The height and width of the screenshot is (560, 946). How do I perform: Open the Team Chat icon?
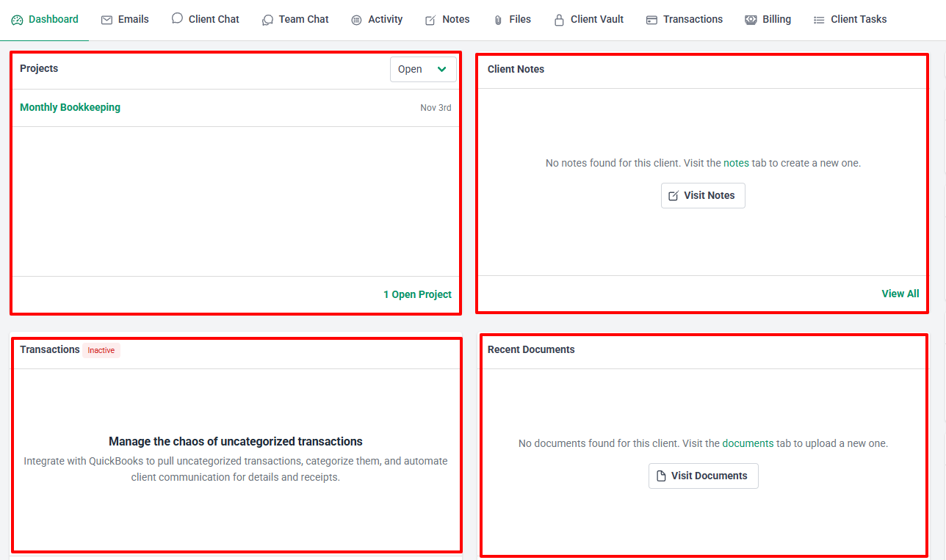click(267, 18)
